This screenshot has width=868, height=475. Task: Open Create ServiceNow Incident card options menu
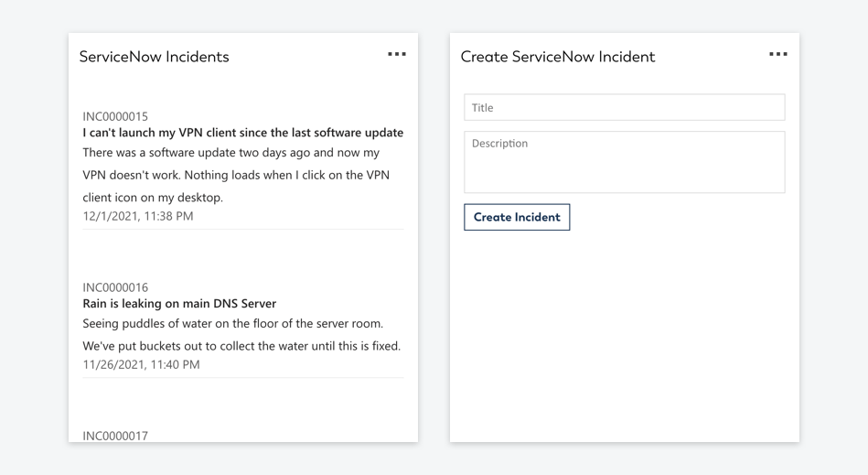point(777,54)
